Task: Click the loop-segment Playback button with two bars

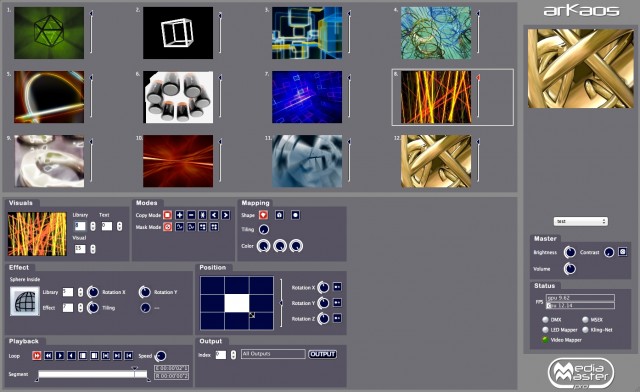Action: (105, 356)
